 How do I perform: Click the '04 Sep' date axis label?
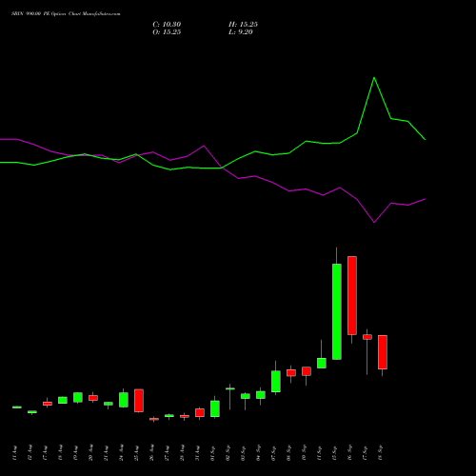(258, 453)
